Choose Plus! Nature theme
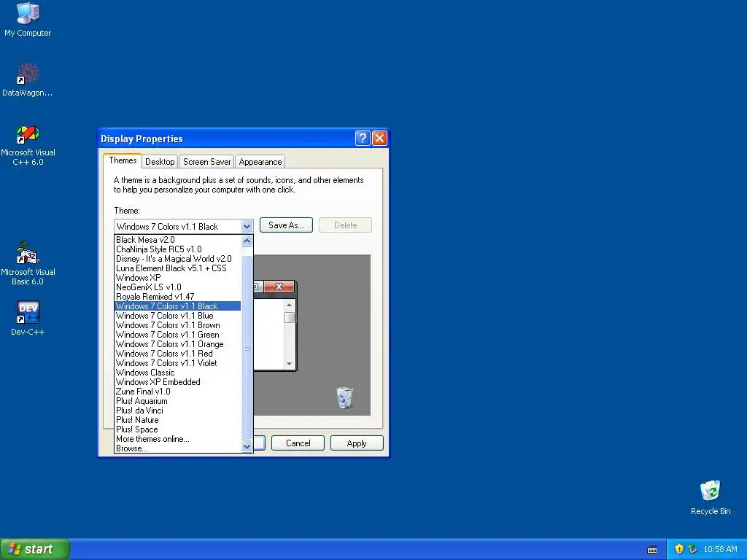This screenshot has height=560, width=747. pos(178,420)
